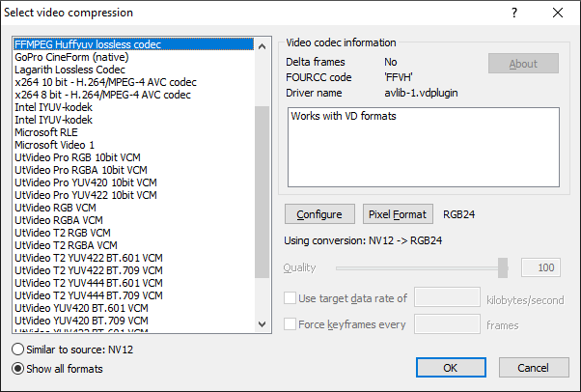Select Similar to source: NV12 option
Screen dimensions: 581x392
click(18, 349)
